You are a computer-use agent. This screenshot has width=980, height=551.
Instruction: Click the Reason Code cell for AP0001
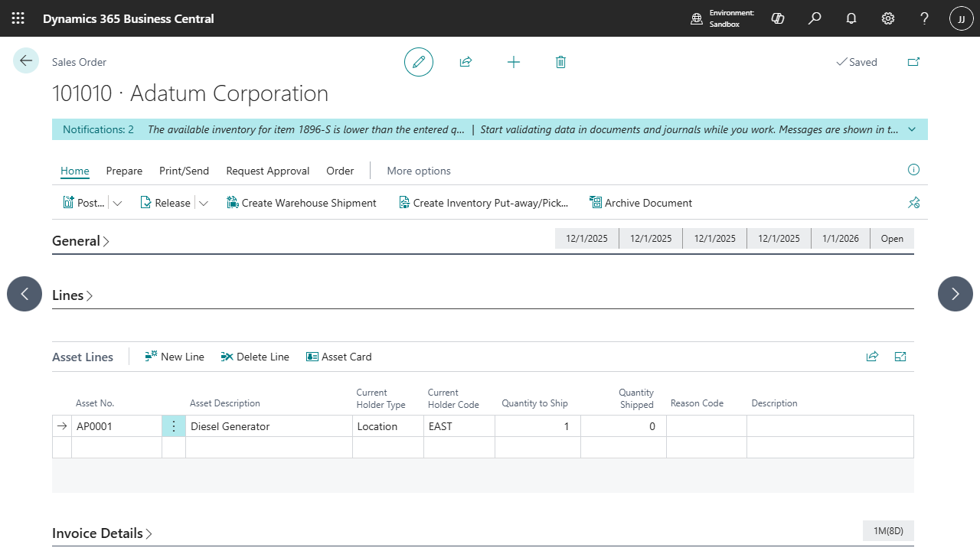tap(707, 426)
